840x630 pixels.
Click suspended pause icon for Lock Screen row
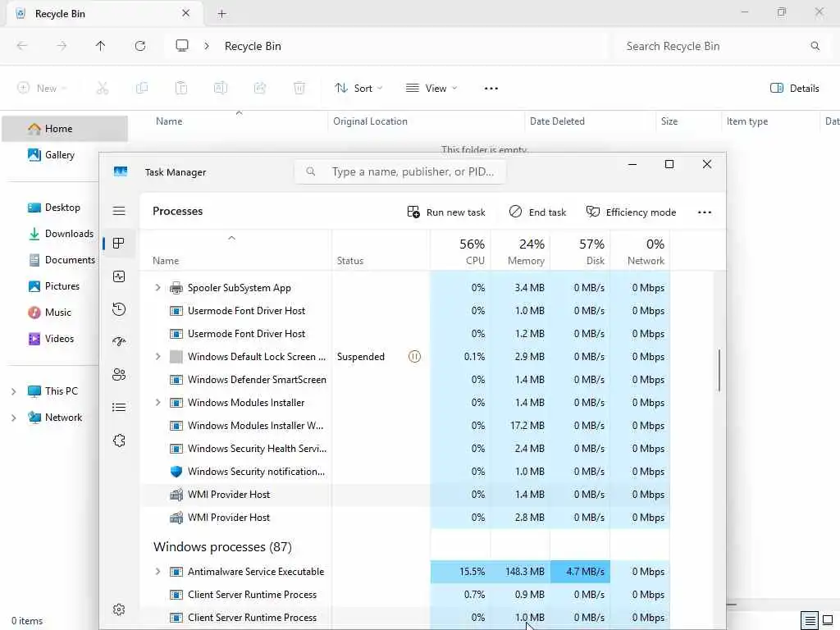414,357
